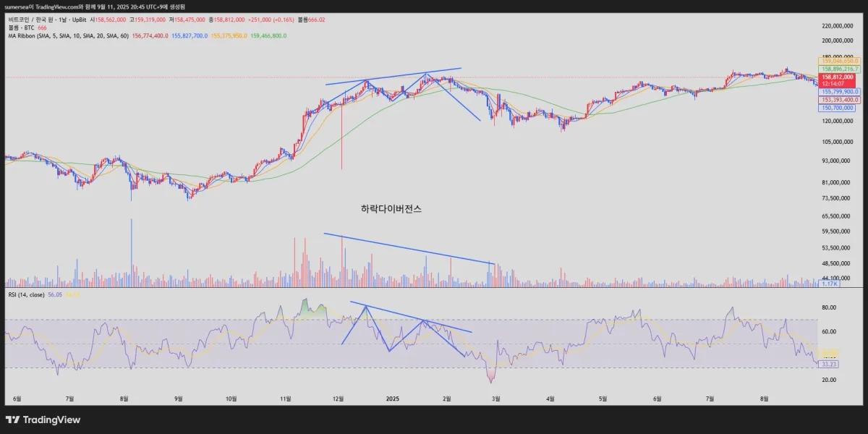
Task: Click the 20.00 level on the RSI axis
Action: [x=829, y=380]
